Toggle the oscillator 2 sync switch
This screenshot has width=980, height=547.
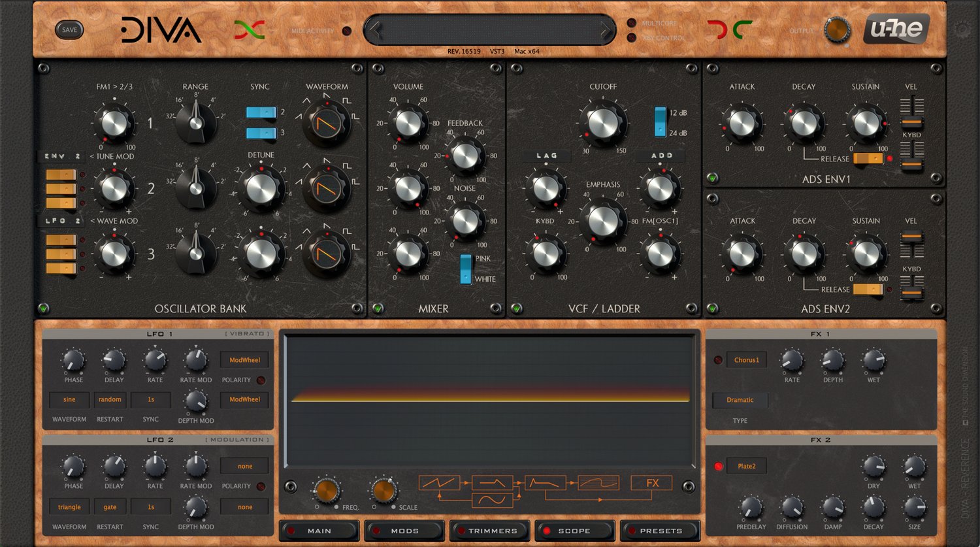[x=261, y=112]
